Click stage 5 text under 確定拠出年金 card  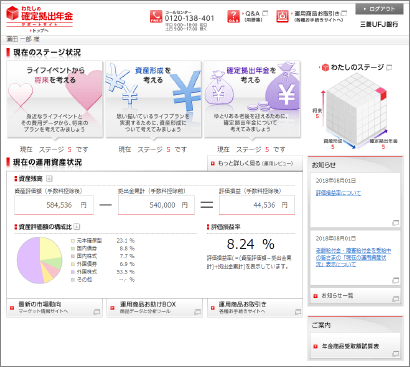tap(251, 150)
